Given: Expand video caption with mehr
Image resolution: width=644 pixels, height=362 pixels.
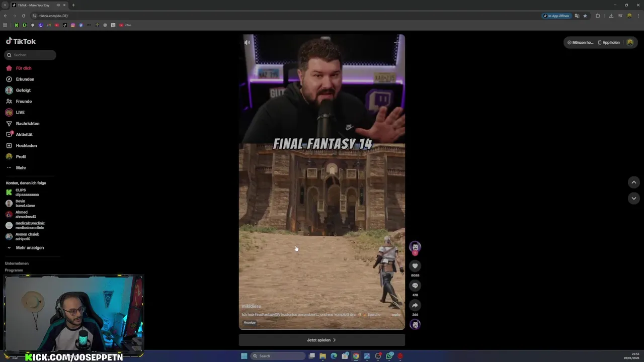Looking at the screenshot, I should [396, 315].
